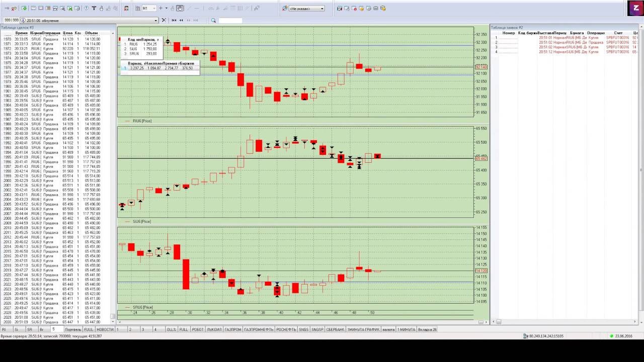Viewport: 644px width, 362px height.
Task: Select the hand pan tool in chart toolbar
Action: click(180, 9)
